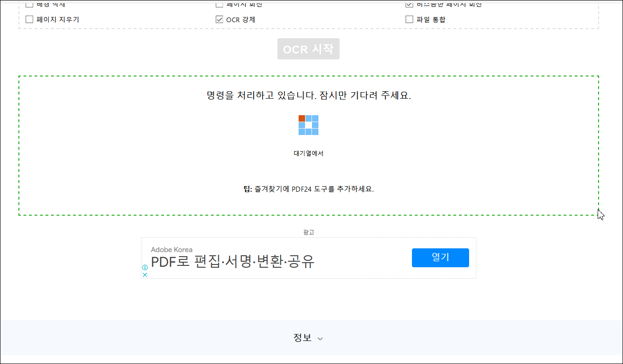The image size is (623, 364).
Task: Expand the 정보 section
Action: point(308,338)
